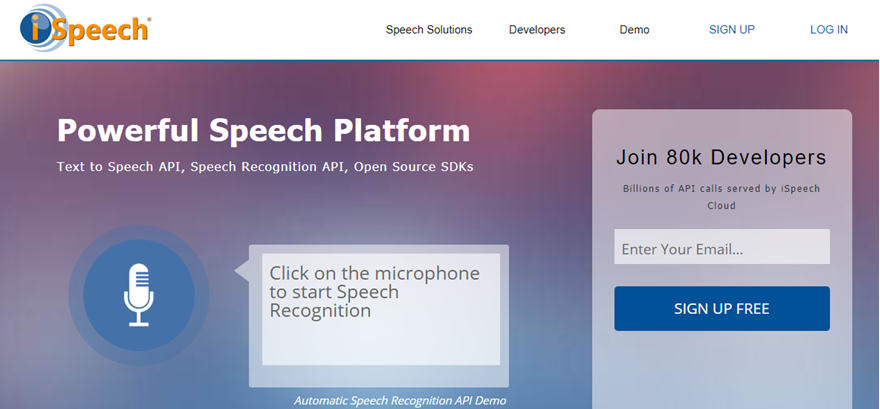Click the iSpeech logo
The image size is (880, 409).
click(x=85, y=29)
